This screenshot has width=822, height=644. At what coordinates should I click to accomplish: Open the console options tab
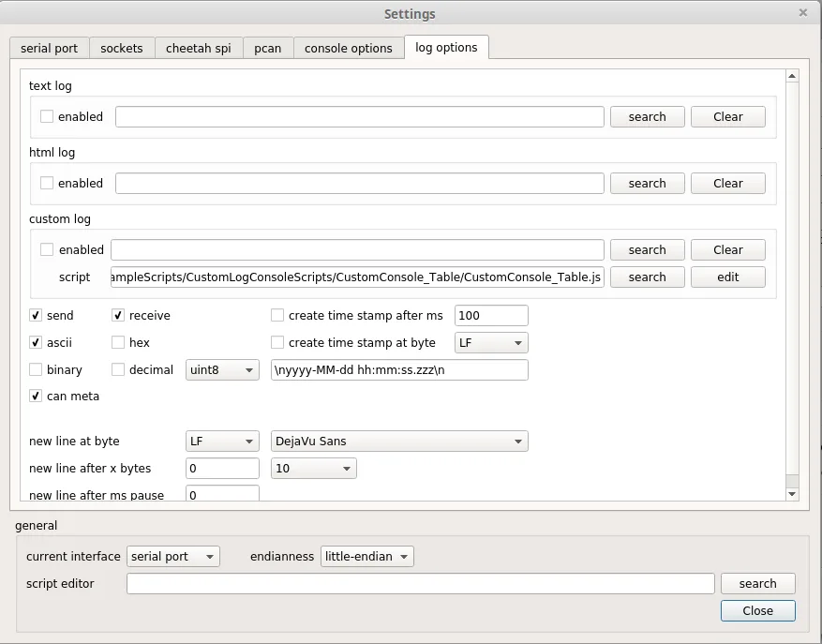click(x=348, y=48)
